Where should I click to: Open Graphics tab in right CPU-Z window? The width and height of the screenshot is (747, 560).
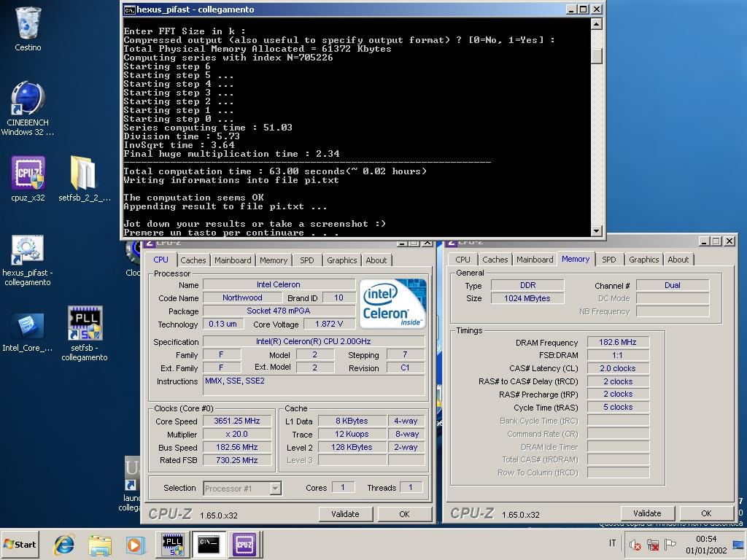coord(643,260)
